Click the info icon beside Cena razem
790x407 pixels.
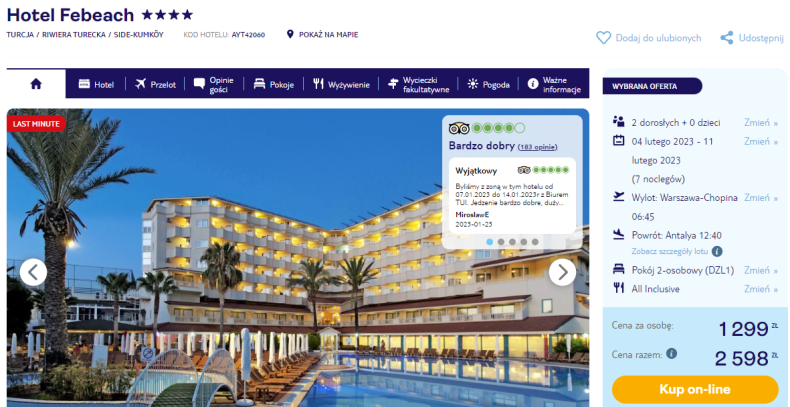pyautogui.click(x=671, y=354)
